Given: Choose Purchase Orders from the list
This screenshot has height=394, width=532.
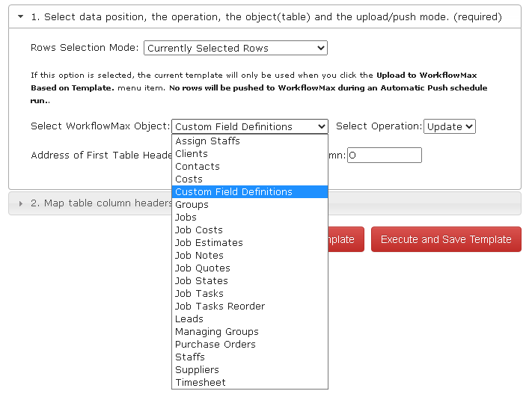Looking at the screenshot, I should click(250, 345).
